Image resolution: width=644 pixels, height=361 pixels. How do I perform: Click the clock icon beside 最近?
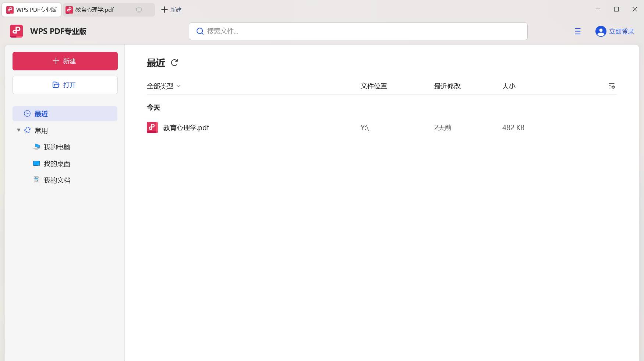click(27, 113)
